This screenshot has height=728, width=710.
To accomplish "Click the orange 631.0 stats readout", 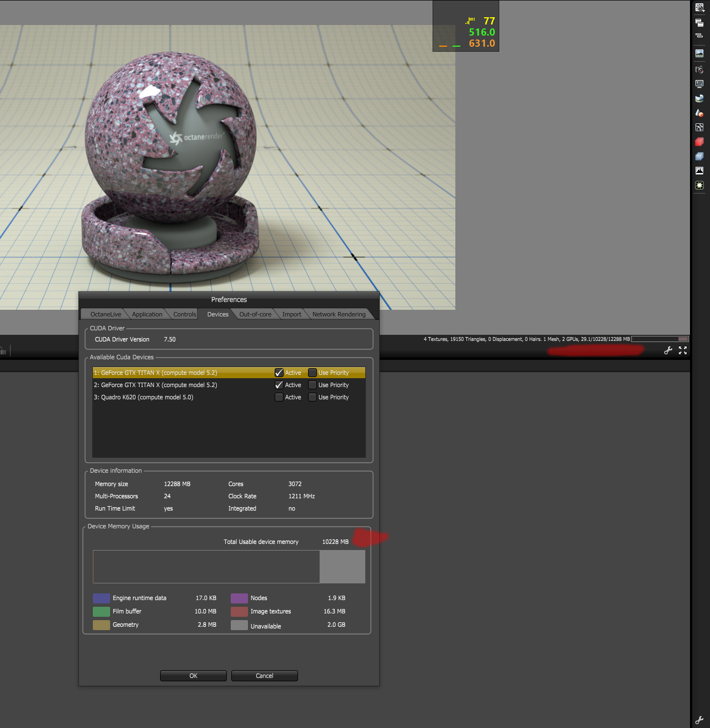I will (x=481, y=43).
